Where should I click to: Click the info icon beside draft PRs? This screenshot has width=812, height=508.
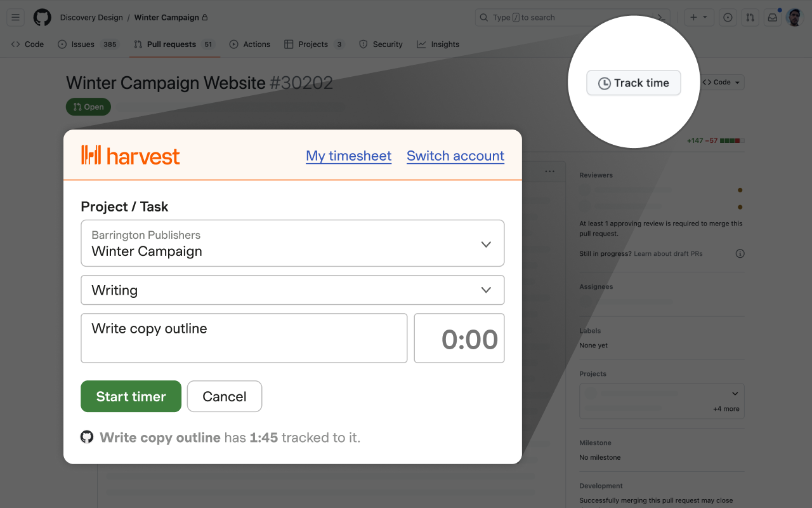click(740, 253)
